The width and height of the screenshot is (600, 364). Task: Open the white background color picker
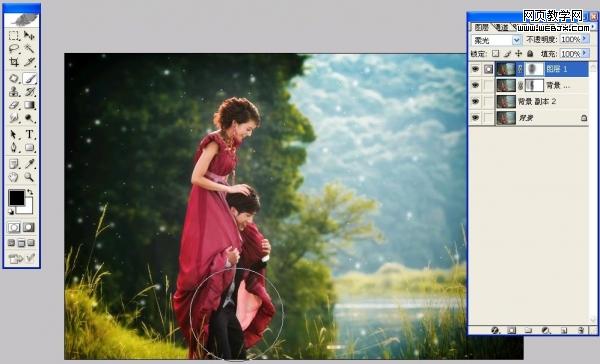point(28,209)
